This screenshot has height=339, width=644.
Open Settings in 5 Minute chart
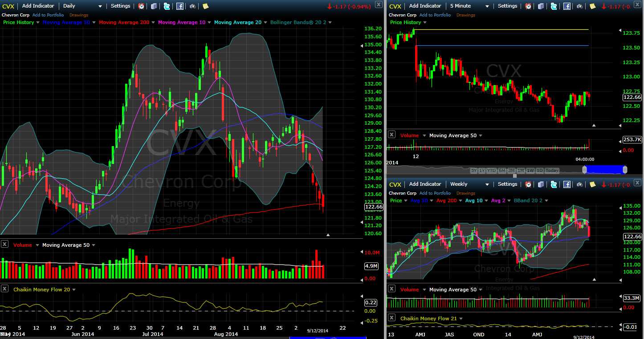click(508, 6)
